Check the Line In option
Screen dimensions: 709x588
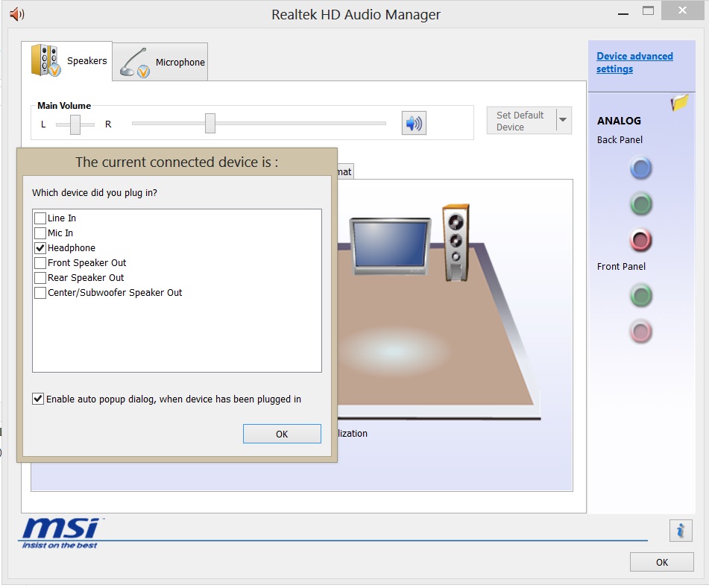[40, 218]
